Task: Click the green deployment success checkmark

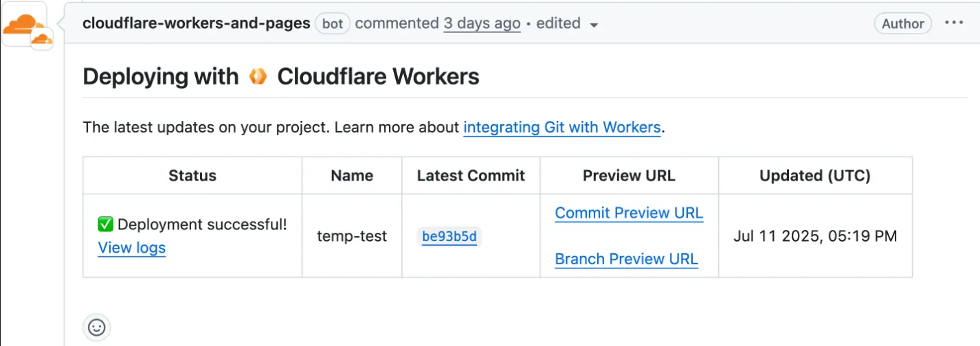Action: [x=105, y=224]
